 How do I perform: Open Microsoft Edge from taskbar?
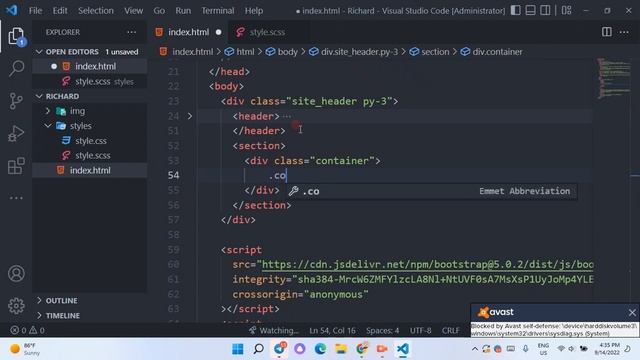pyautogui.click(x=320, y=349)
